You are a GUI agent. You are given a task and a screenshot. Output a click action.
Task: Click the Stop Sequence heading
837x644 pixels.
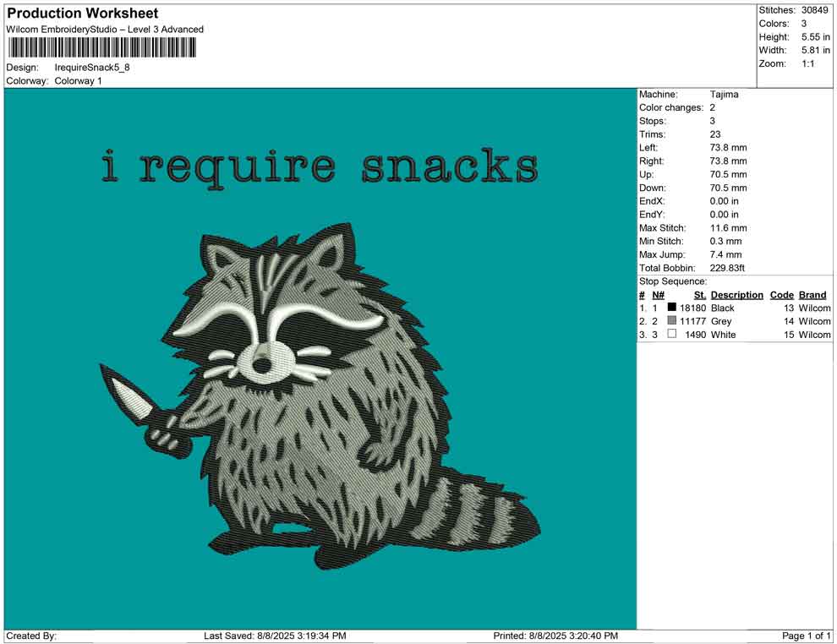(x=673, y=281)
